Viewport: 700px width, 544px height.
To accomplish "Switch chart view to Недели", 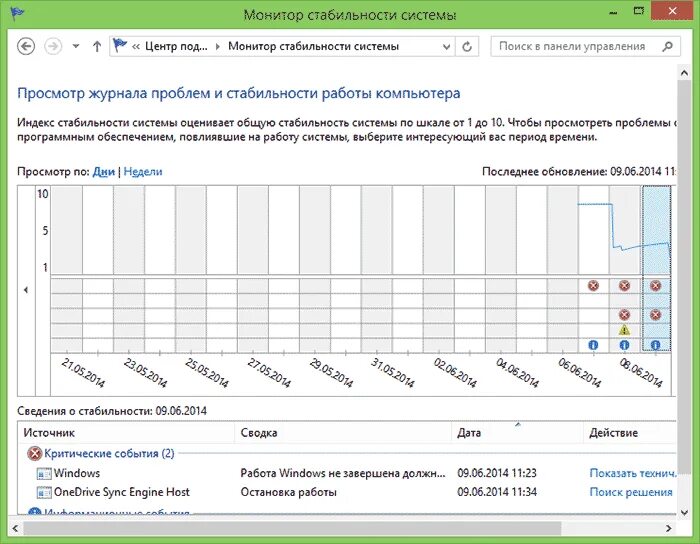I will 143,172.
